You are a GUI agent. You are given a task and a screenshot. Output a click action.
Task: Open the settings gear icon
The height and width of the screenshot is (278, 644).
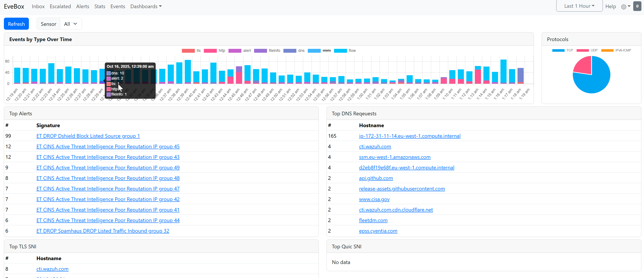pyautogui.click(x=624, y=6)
